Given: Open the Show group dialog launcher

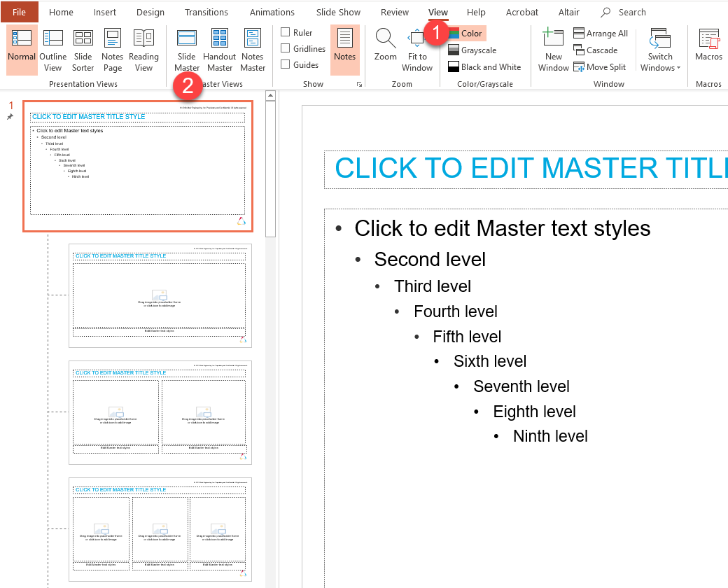Looking at the screenshot, I should 360,85.
